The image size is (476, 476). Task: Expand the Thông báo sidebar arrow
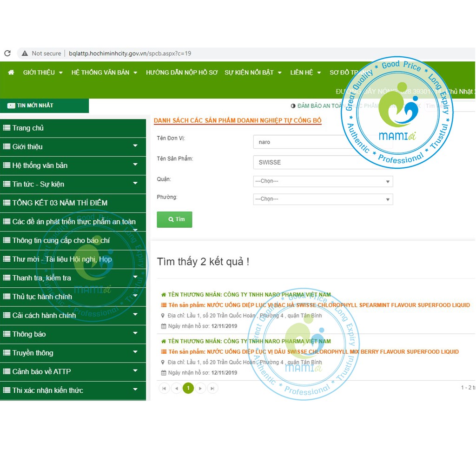[135, 333]
